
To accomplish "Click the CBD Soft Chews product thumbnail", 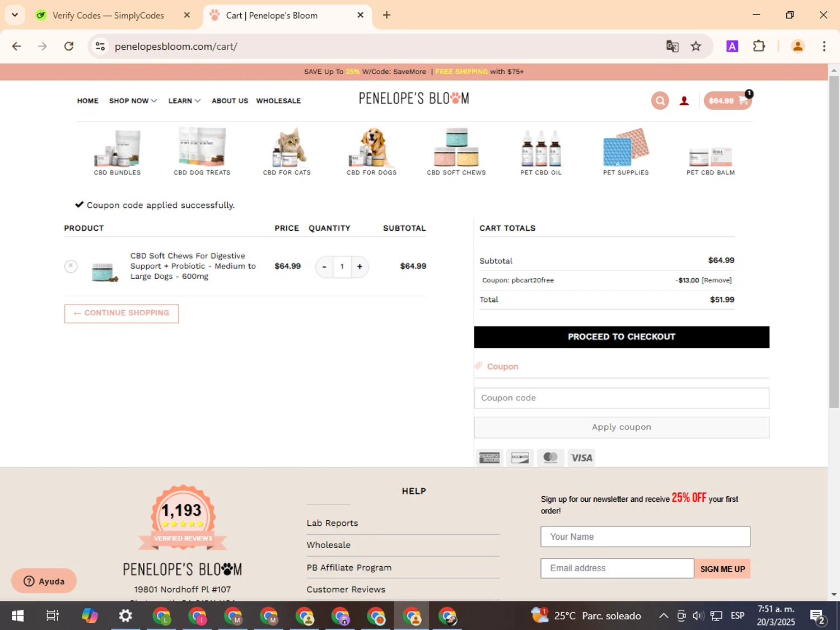I will [105, 271].
